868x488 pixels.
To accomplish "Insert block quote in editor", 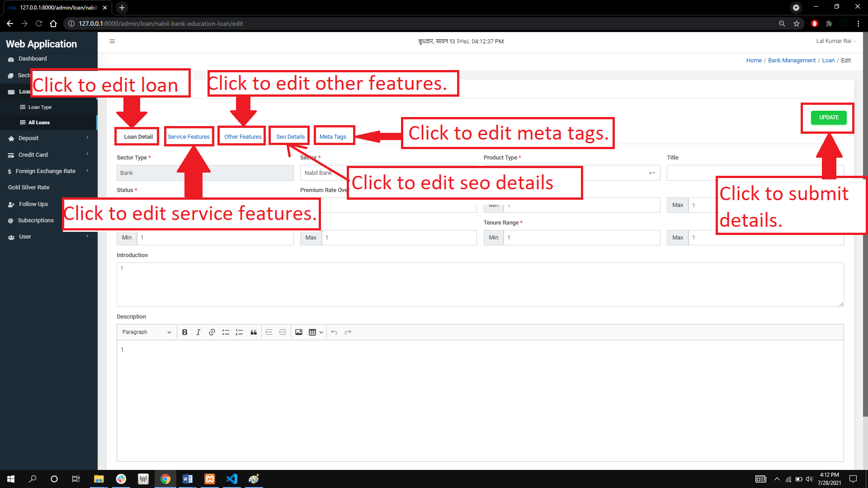I will tap(254, 332).
